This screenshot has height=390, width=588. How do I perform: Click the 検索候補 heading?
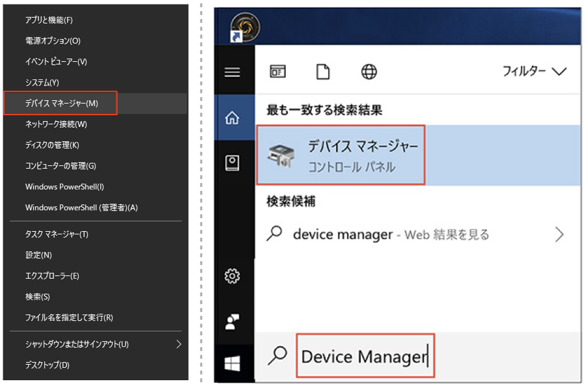(x=291, y=201)
